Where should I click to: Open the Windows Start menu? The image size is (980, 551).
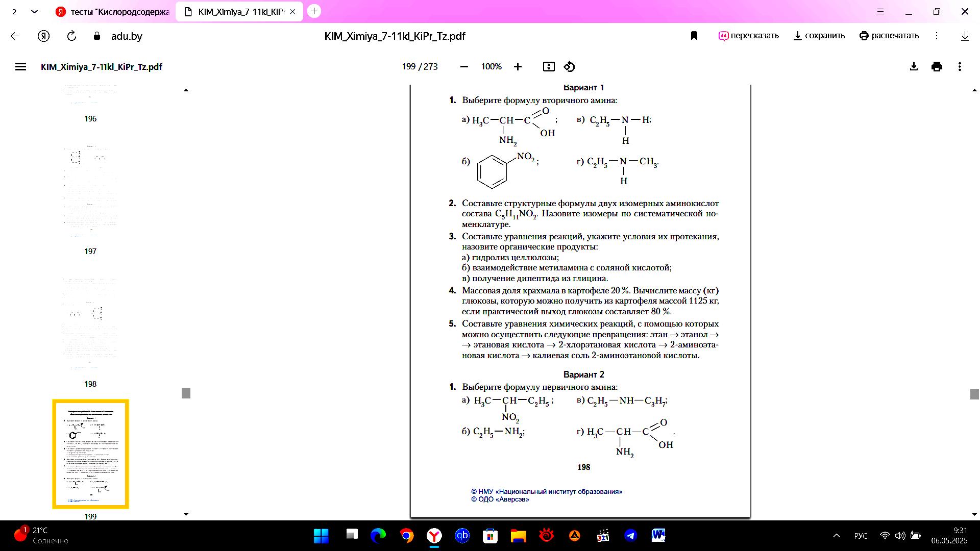(x=321, y=536)
